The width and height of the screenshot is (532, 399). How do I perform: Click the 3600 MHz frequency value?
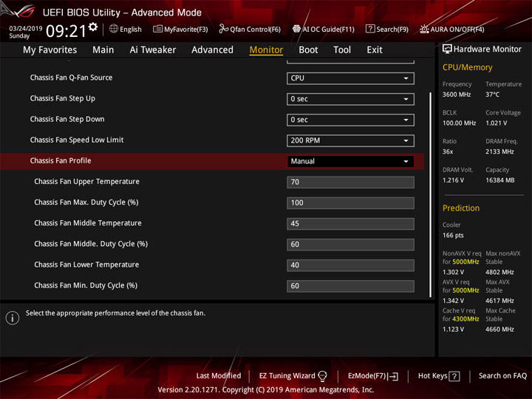[x=457, y=95]
